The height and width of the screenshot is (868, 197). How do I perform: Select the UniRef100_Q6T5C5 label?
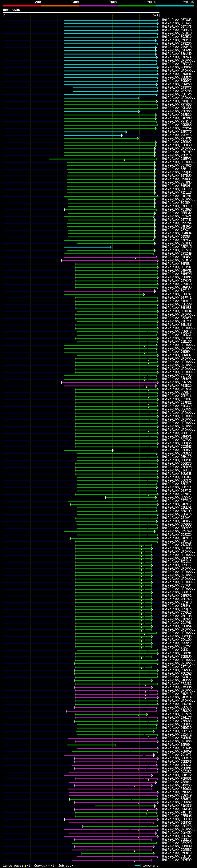point(177,714)
